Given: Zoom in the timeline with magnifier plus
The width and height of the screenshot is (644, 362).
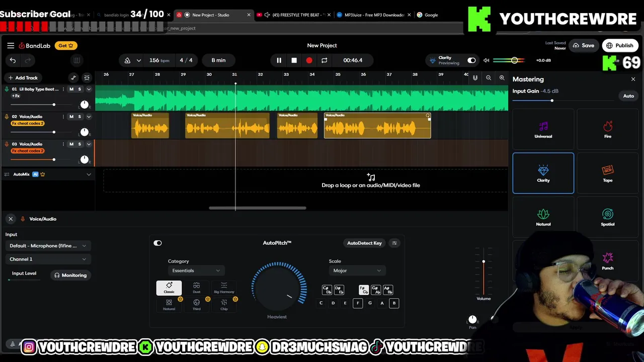Looking at the screenshot, I should (x=502, y=78).
